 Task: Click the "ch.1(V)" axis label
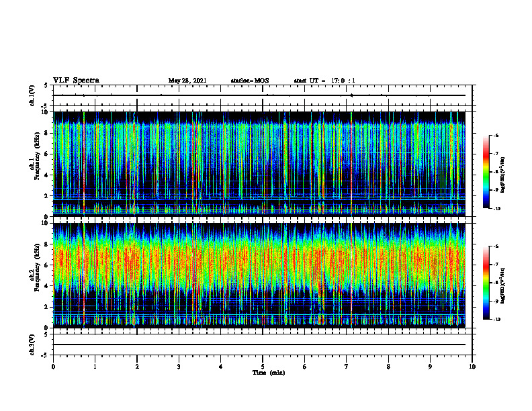click(x=32, y=95)
